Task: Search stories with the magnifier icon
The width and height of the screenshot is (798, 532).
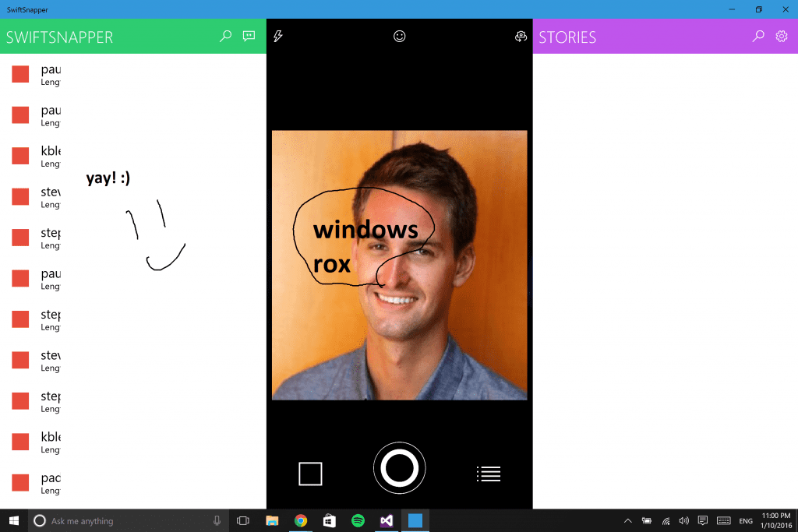Action: (x=758, y=36)
